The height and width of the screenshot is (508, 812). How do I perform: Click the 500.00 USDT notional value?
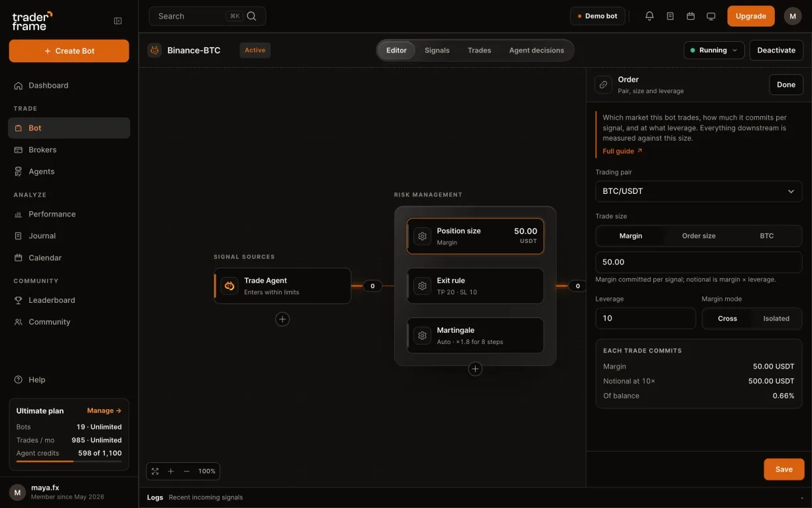pyautogui.click(x=771, y=381)
